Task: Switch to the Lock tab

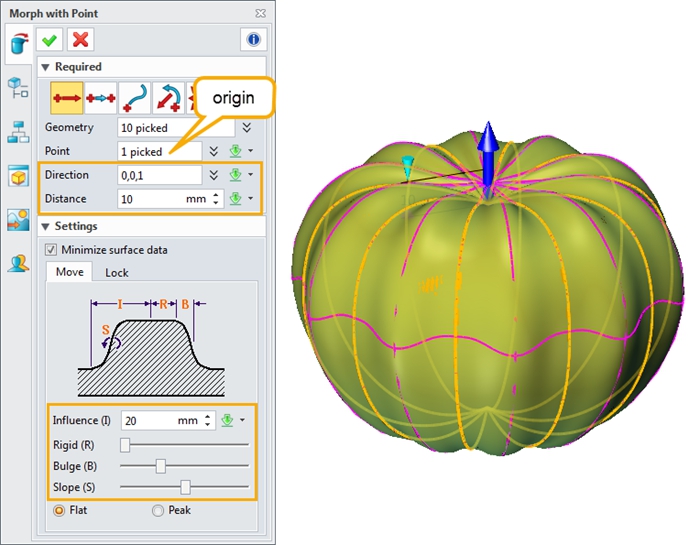Action: pos(117,273)
